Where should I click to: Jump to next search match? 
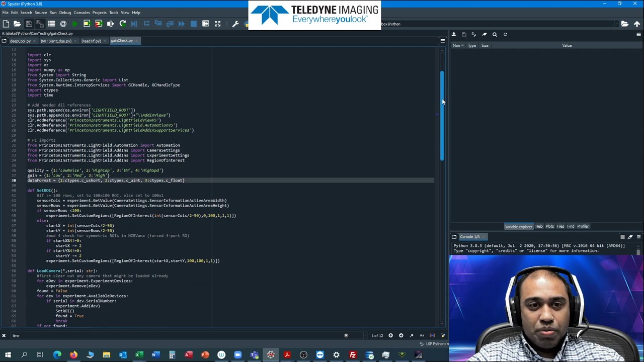(x=401, y=335)
